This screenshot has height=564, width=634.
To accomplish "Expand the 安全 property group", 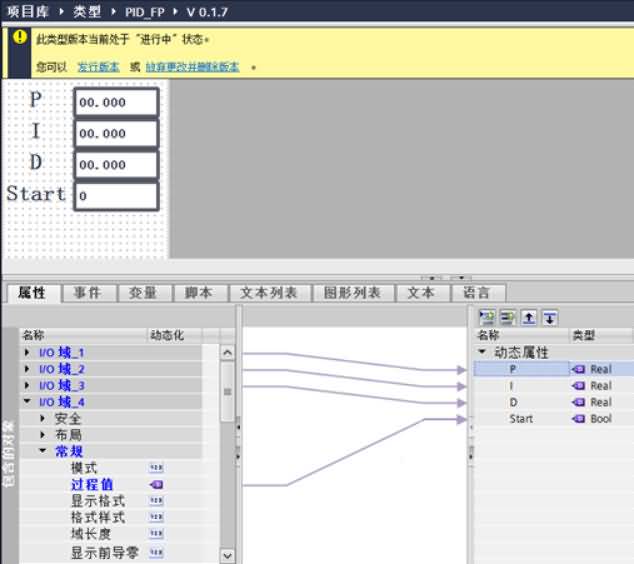I will (x=42, y=418).
